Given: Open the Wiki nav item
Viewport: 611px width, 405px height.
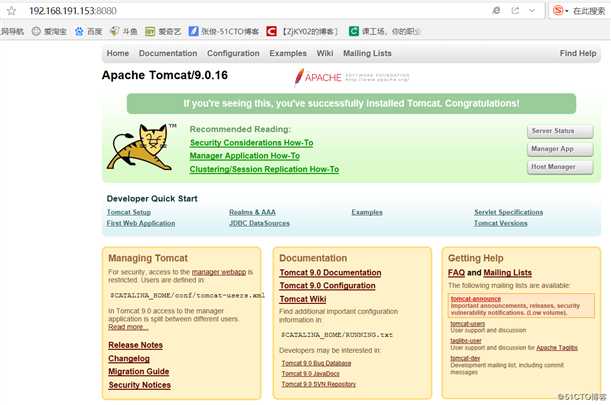Looking at the screenshot, I should [x=325, y=53].
